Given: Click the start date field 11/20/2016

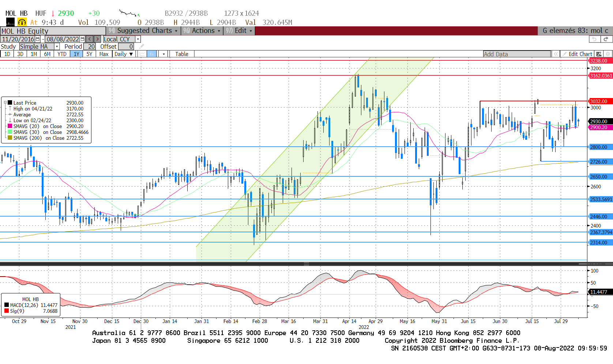Looking at the screenshot, I should tap(18, 39).
